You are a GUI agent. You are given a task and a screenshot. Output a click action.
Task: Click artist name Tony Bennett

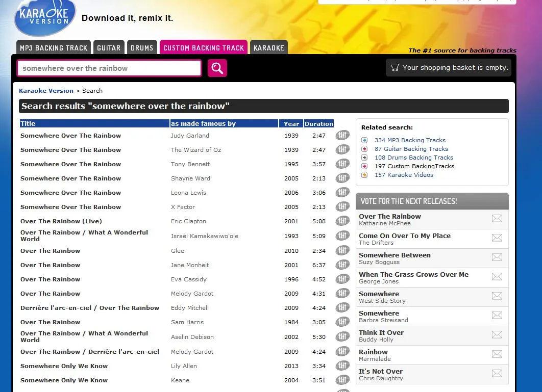190,164
